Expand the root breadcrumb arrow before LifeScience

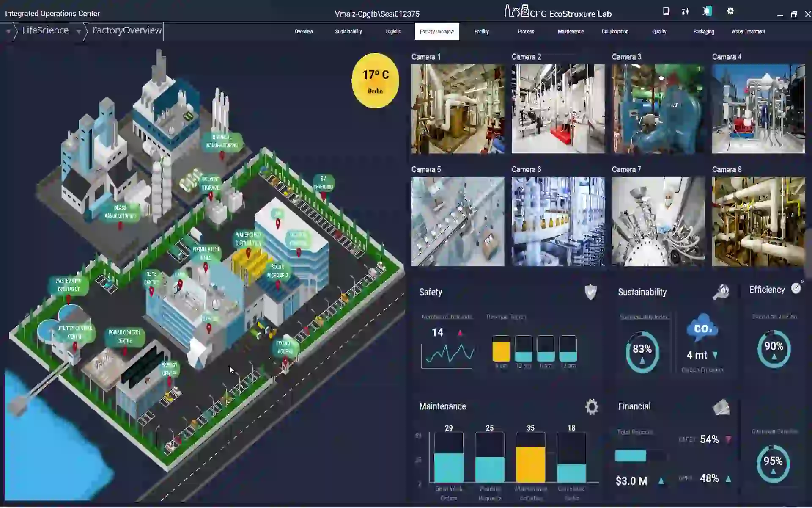click(x=8, y=31)
